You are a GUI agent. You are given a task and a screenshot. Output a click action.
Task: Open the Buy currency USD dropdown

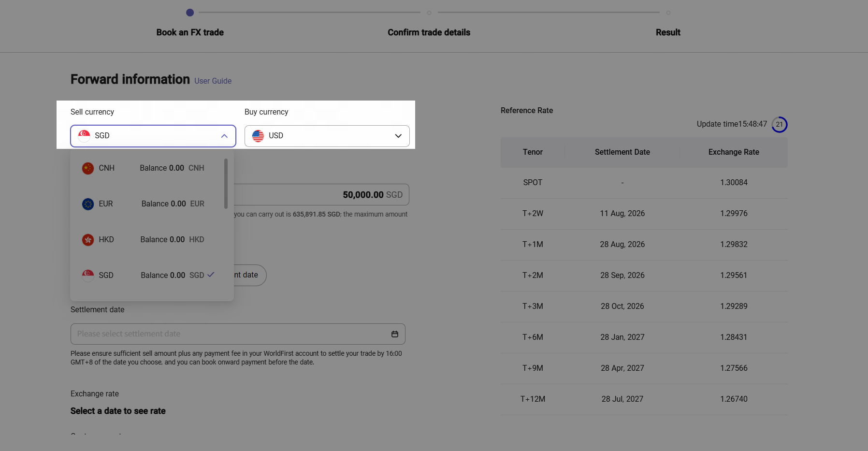click(327, 136)
